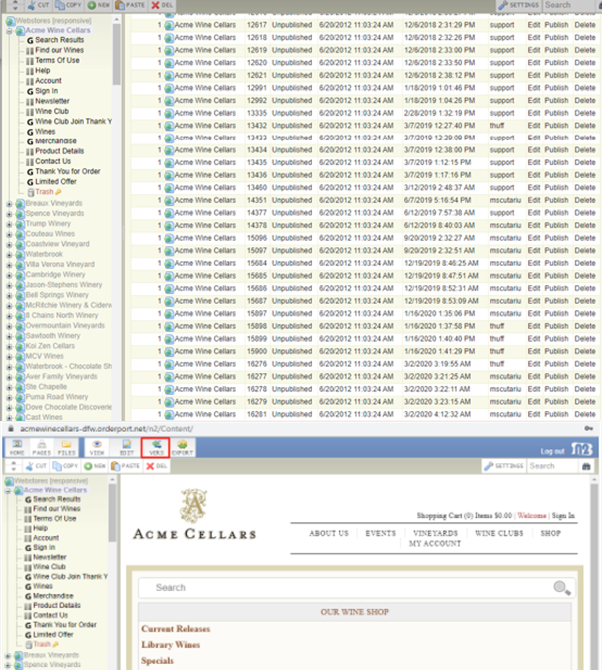Open the Specials link
Screen dimensions: 602x670
coord(157,661)
